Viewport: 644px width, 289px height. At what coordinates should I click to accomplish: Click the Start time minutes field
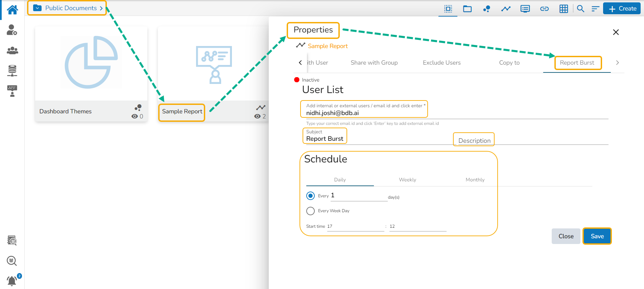click(x=418, y=226)
